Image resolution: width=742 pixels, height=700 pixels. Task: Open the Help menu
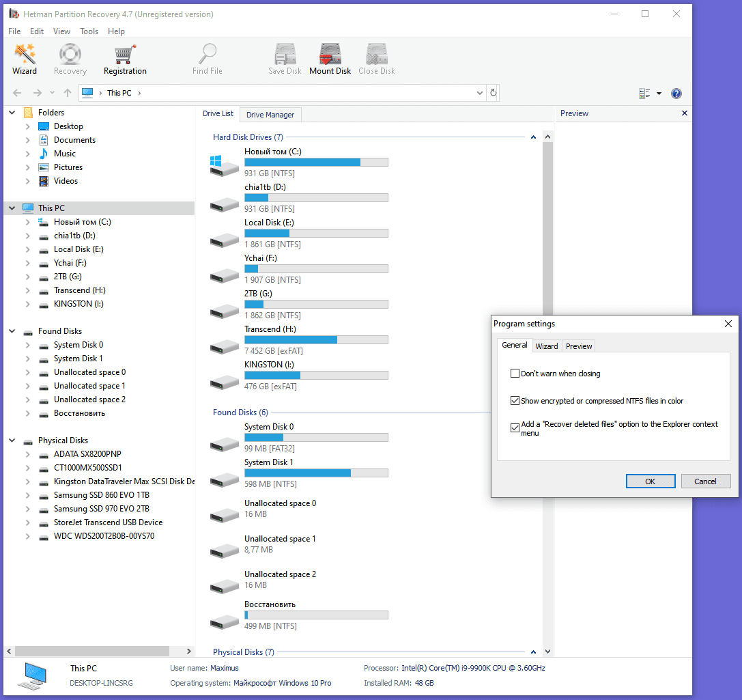[116, 31]
